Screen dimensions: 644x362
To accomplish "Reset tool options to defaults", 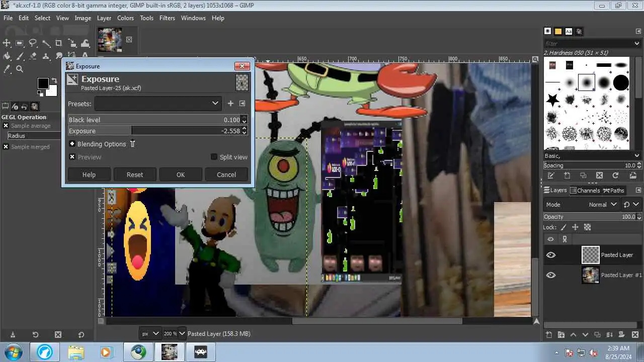I will 82,334.
